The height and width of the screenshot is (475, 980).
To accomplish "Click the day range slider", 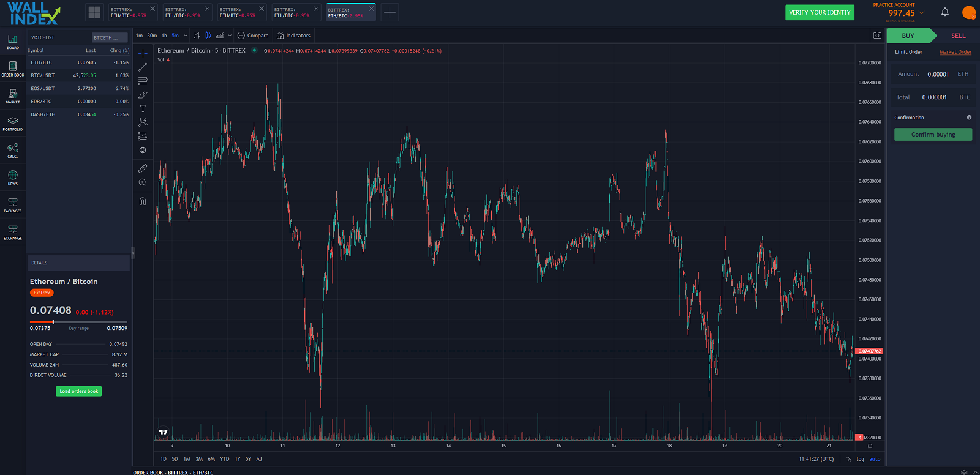I will [x=78, y=322].
